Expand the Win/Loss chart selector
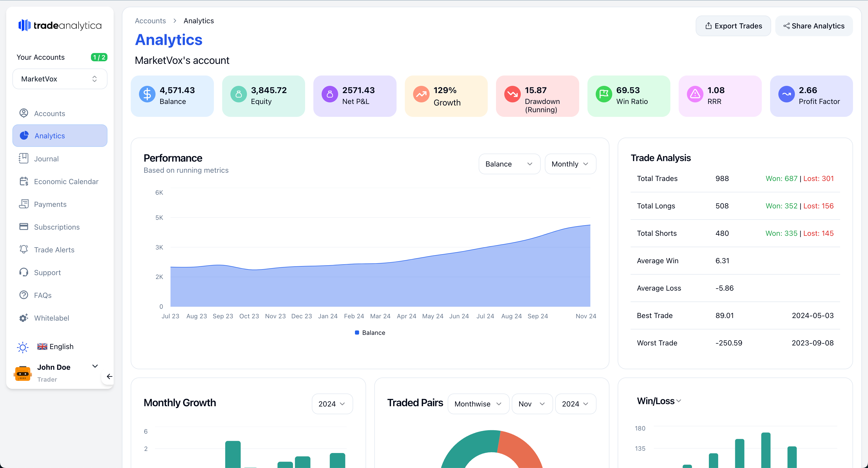 click(659, 401)
